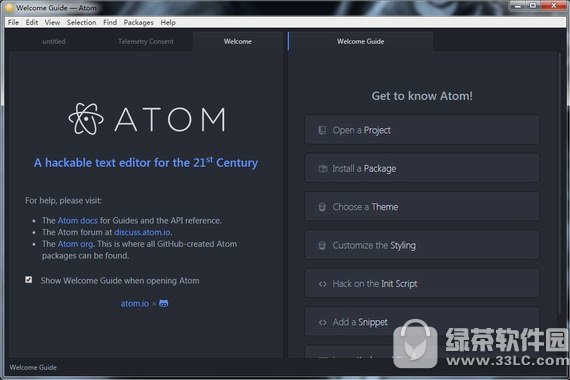This screenshot has height=380, width=570.
Task: Click the code icon beside Hack on the Init Script
Action: pos(322,284)
